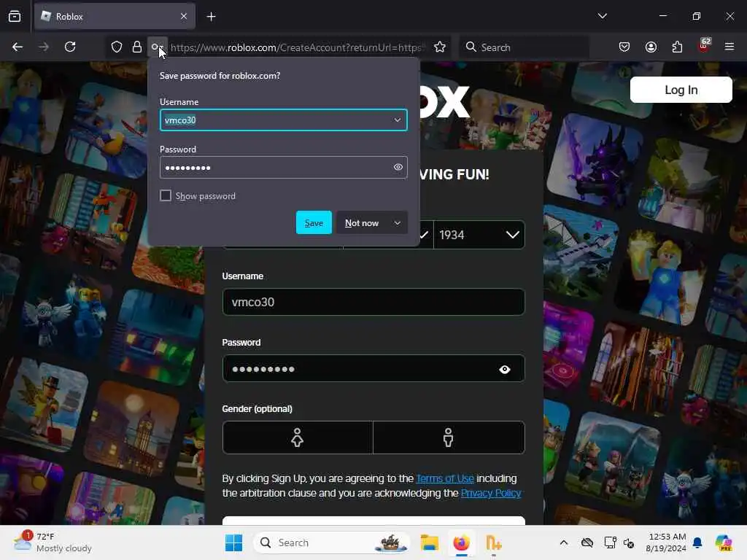Open the clock showing 12:53 AM
747x560 pixels.
[667, 542]
